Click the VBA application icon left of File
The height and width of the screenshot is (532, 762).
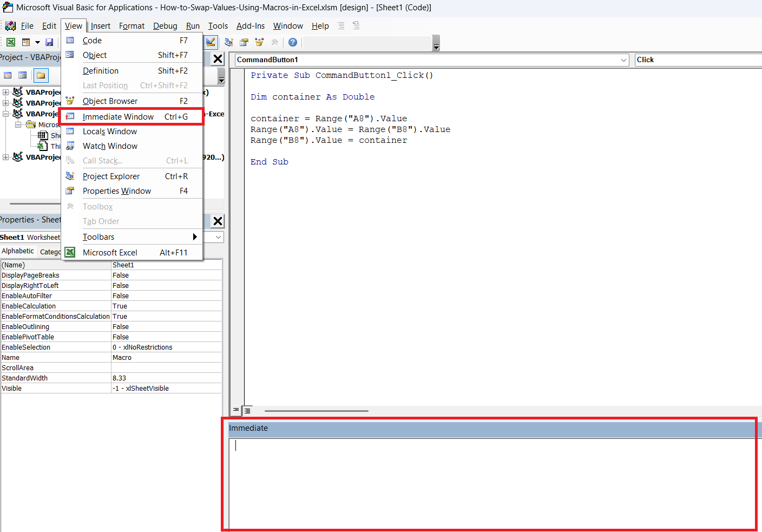pos(10,25)
